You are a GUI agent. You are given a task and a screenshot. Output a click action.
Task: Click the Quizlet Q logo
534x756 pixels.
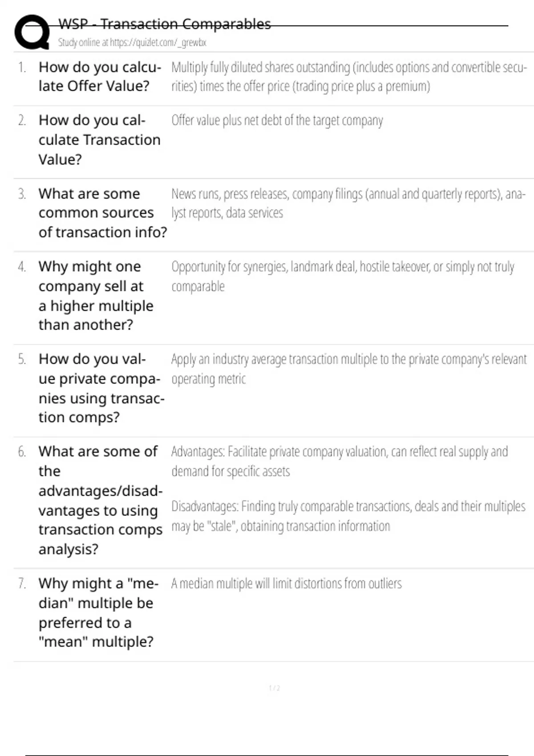pyautogui.click(x=32, y=32)
